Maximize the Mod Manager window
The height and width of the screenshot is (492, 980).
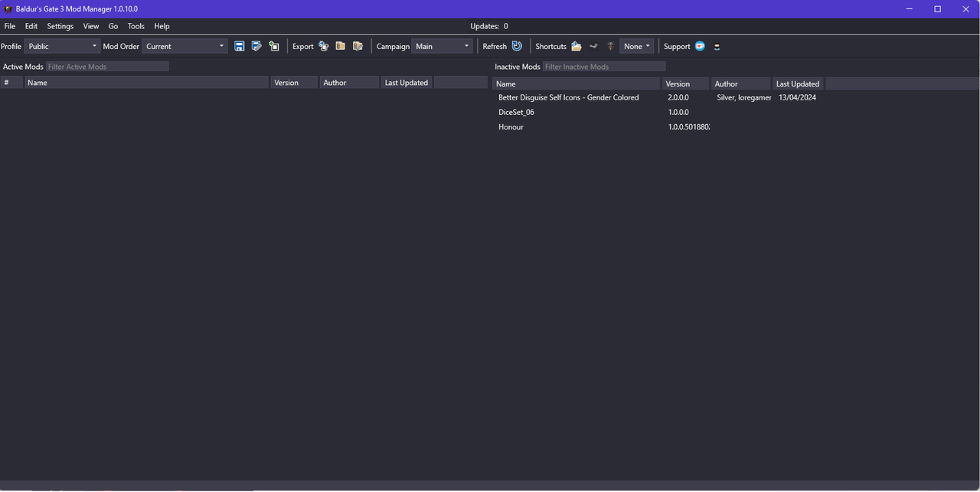pyautogui.click(x=938, y=9)
